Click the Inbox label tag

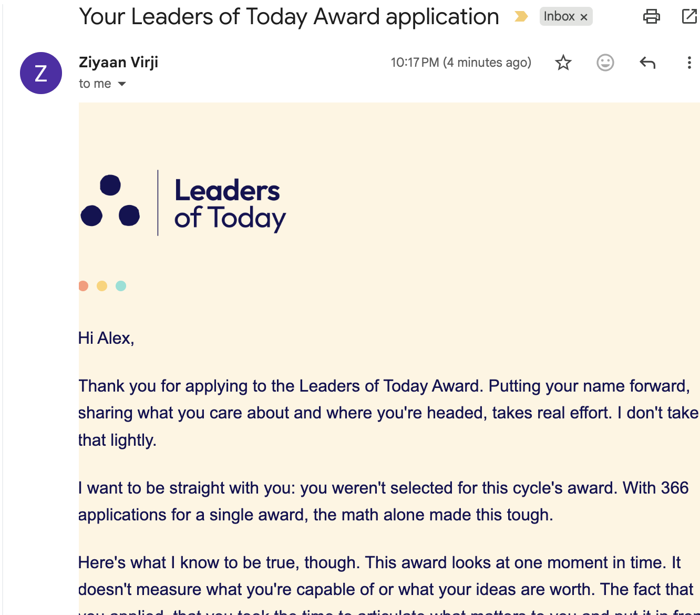pyautogui.click(x=559, y=17)
